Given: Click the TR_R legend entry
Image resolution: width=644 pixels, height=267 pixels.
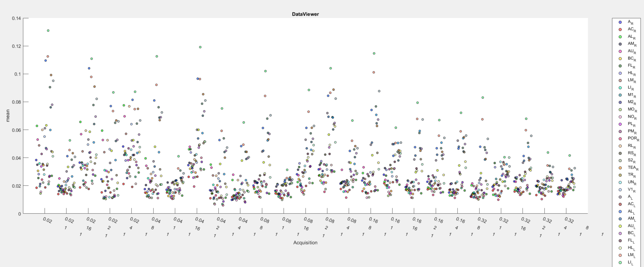Looking at the screenshot, I should coord(627,175).
